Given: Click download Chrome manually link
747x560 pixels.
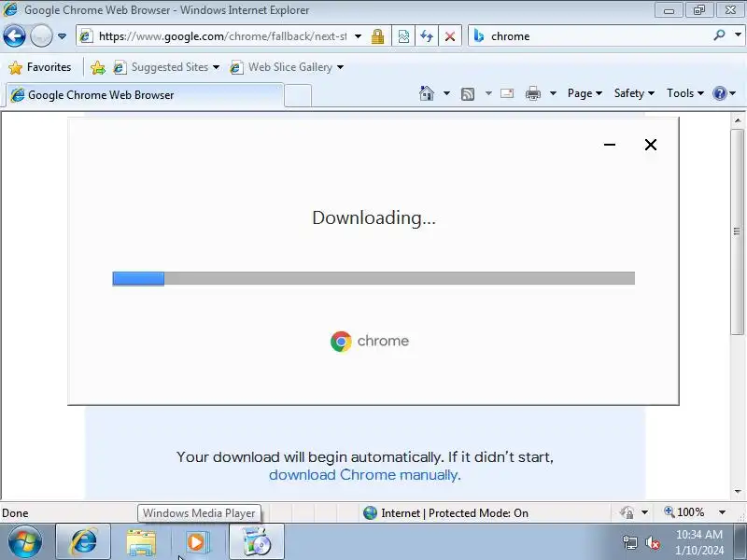Looking at the screenshot, I should point(363,475).
